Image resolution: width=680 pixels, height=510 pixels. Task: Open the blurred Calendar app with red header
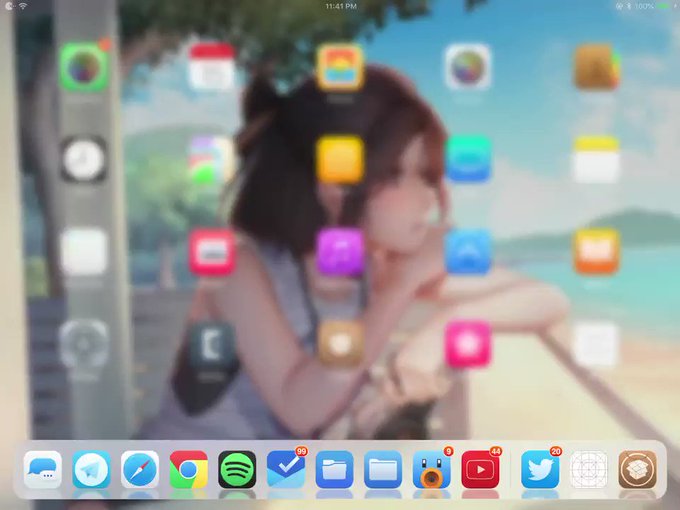(x=212, y=66)
